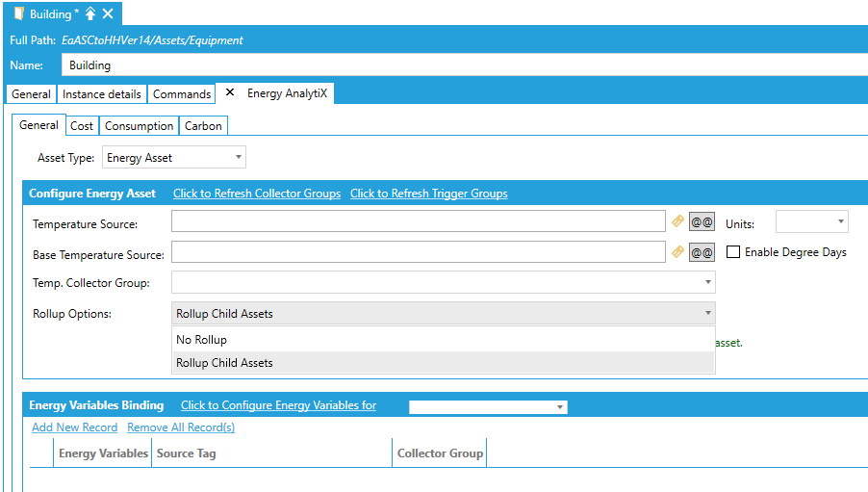Switch to the Cost tab
This screenshot has width=868, height=492.
[82, 126]
